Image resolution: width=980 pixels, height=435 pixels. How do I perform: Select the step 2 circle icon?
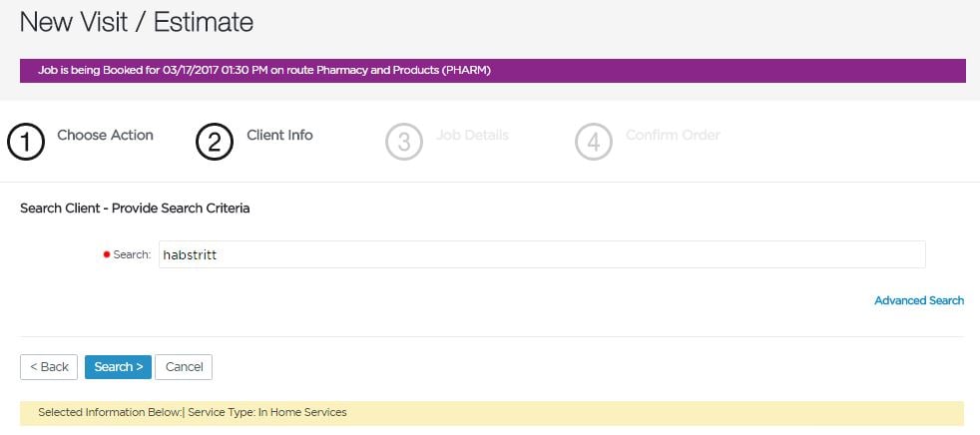click(x=215, y=142)
